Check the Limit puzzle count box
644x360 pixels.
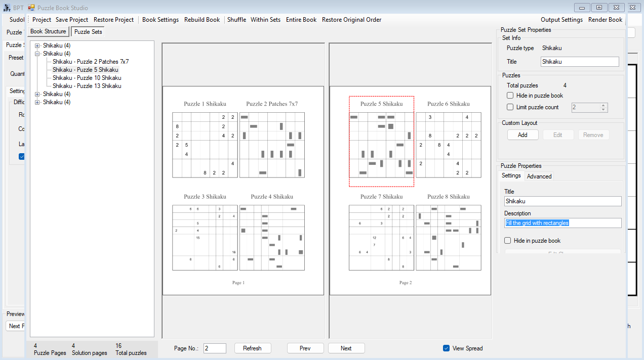tap(510, 107)
